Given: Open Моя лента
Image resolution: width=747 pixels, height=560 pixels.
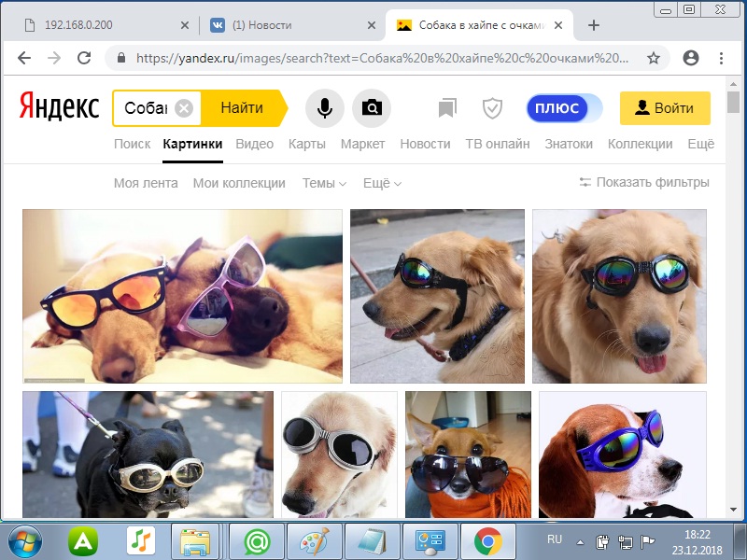Looking at the screenshot, I should click(x=146, y=183).
